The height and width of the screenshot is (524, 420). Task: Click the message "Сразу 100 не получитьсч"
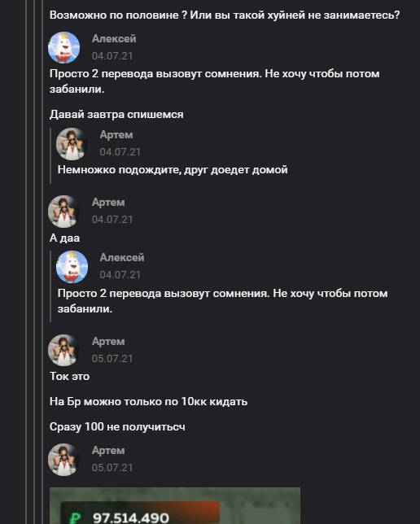pyautogui.click(x=117, y=427)
